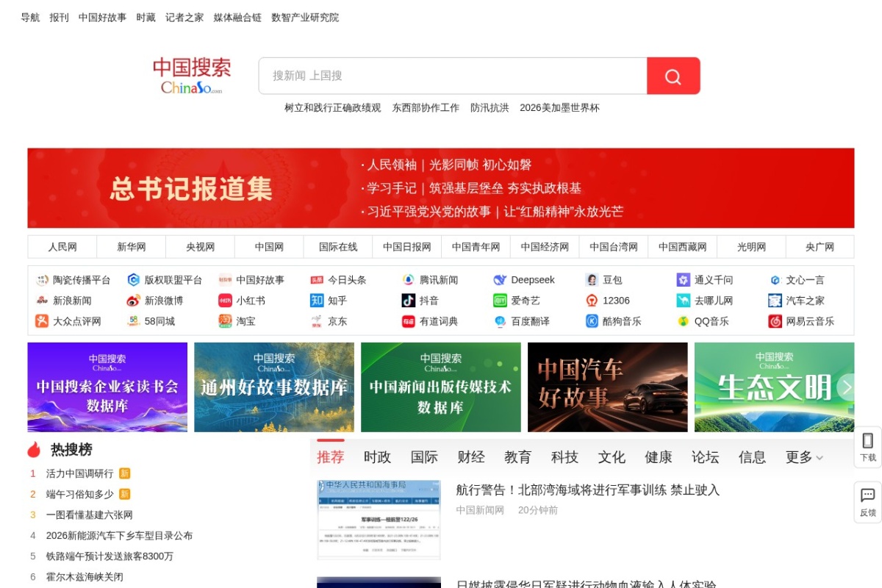Open hot search 一图看懂基建六张网
The height and width of the screenshot is (588, 882).
point(90,514)
